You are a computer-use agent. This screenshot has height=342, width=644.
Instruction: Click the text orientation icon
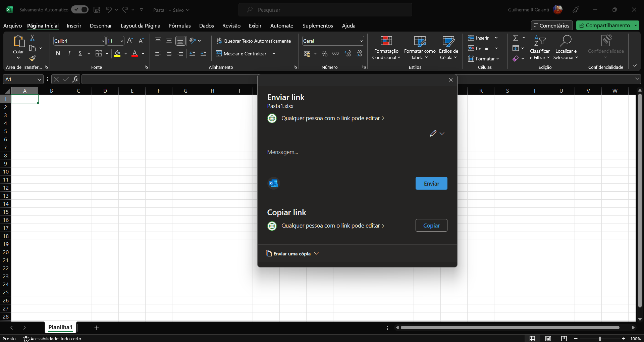(x=193, y=41)
